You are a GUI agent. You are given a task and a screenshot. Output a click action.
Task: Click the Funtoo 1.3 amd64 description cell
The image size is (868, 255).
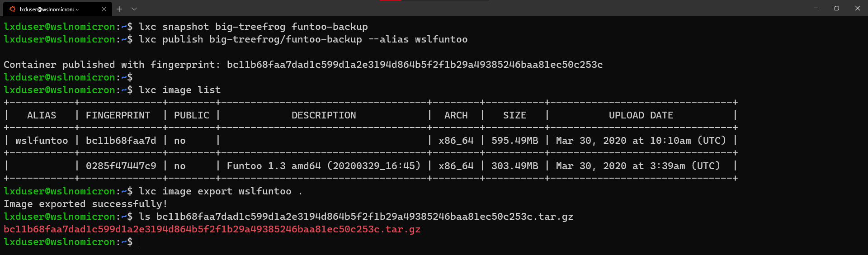point(324,166)
